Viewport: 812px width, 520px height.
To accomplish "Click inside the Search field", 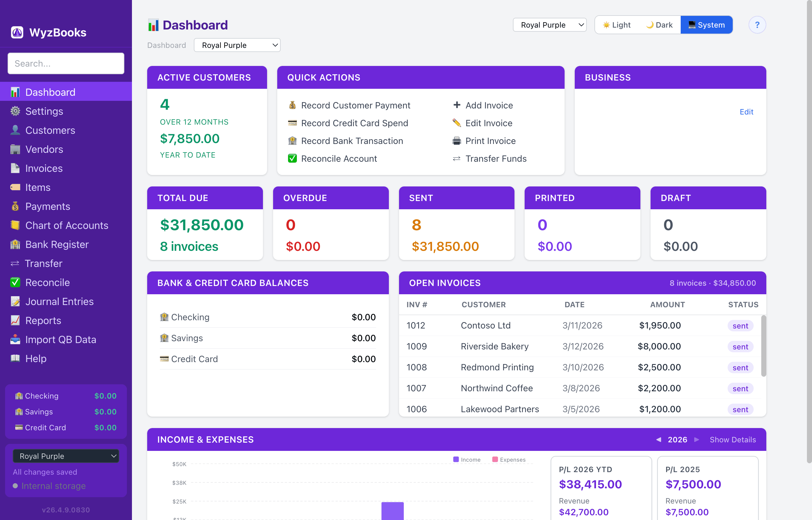I will coord(66,63).
